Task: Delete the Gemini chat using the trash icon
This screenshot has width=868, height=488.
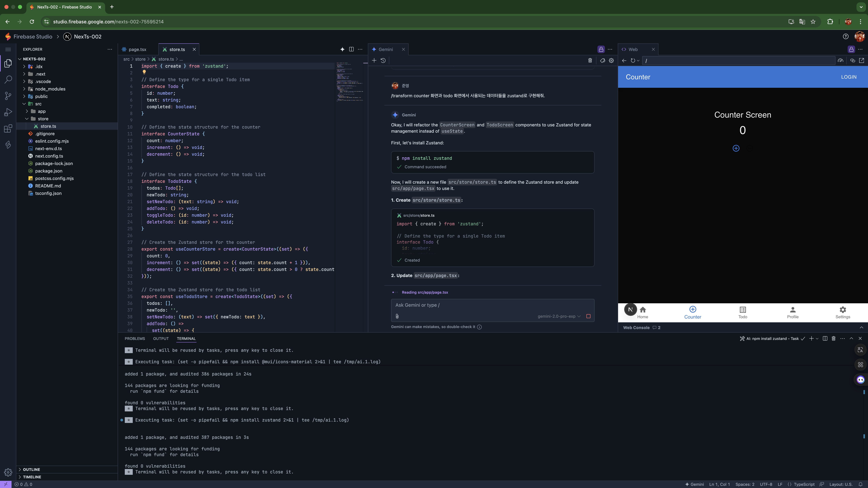Action: point(590,61)
